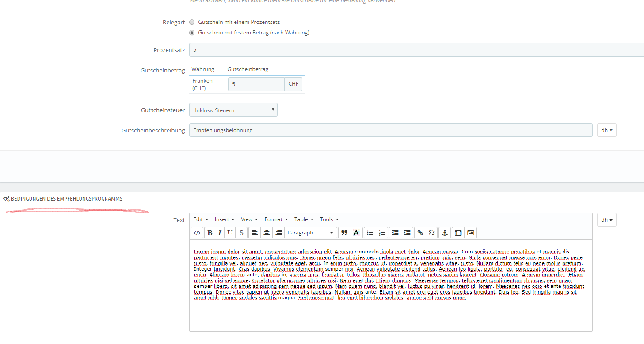Insert an image
The image size is (644, 344).
[x=470, y=233]
